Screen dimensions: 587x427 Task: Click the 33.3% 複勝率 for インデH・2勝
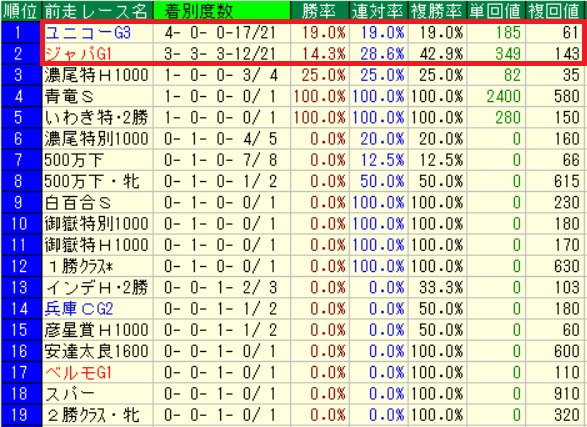pos(441,288)
